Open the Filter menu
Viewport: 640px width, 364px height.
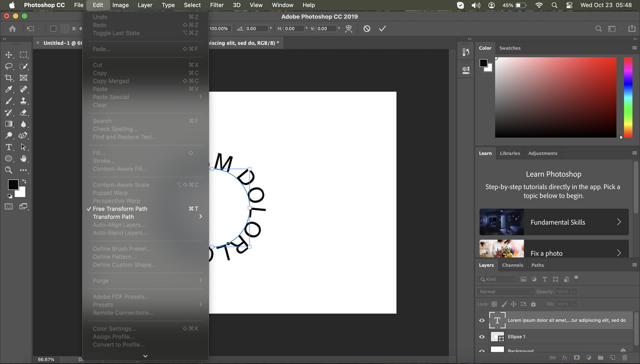pyautogui.click(x=216, y=5)
